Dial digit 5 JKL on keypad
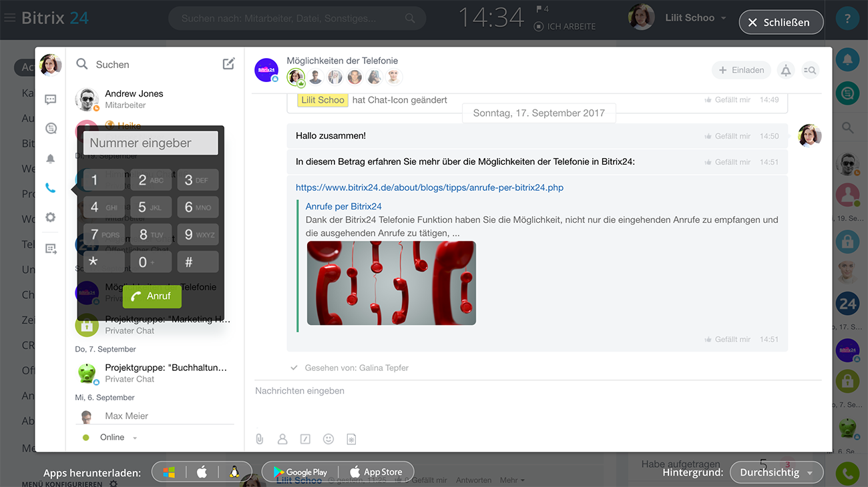 (x=151, y=207)
